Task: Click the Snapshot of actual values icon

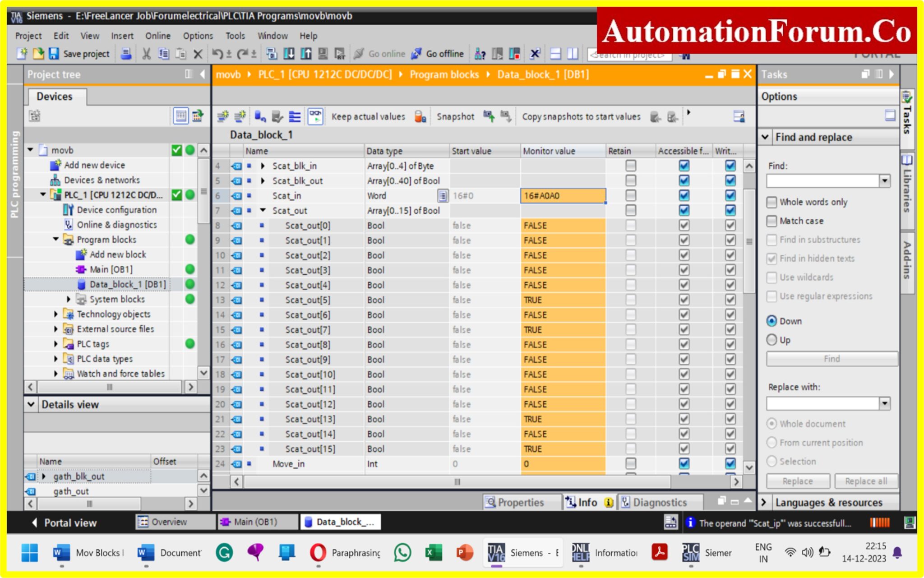Action: [x=489, y=116]
